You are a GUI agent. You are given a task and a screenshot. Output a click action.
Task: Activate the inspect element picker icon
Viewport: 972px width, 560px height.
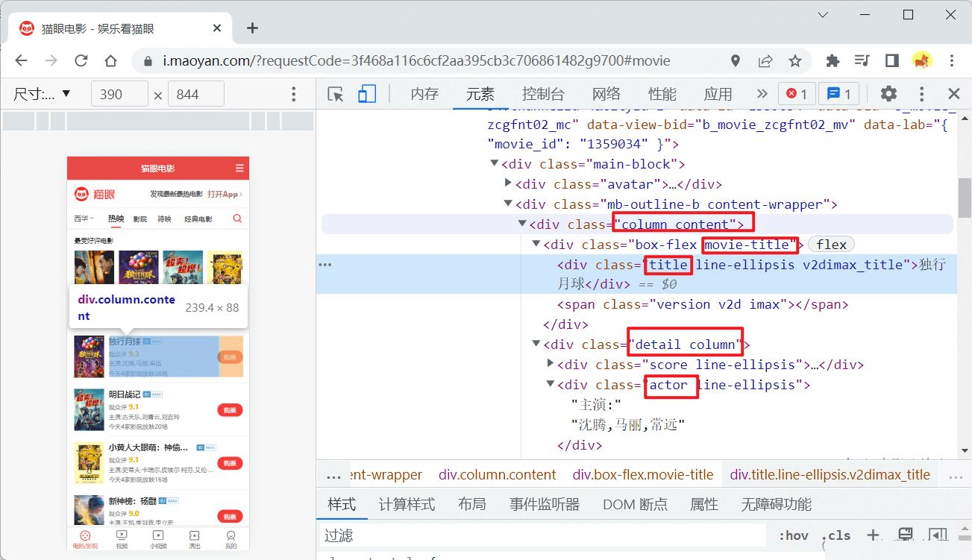[336, 94]
